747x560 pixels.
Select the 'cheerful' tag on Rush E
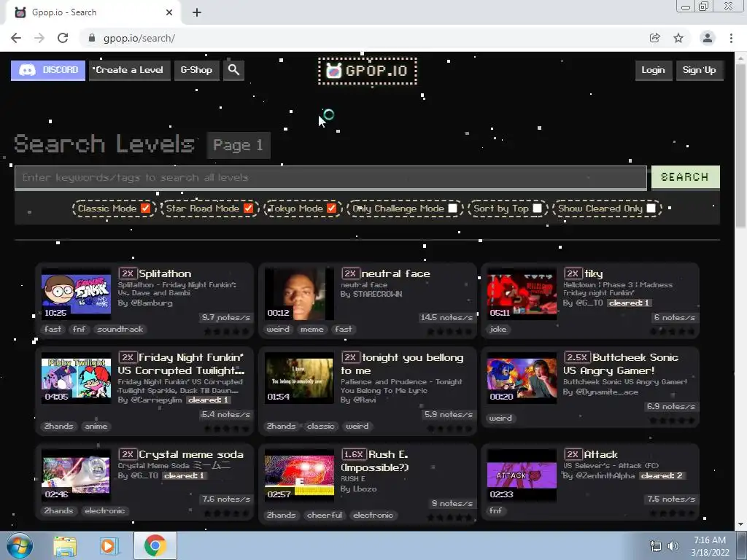(x=325, y=516)
